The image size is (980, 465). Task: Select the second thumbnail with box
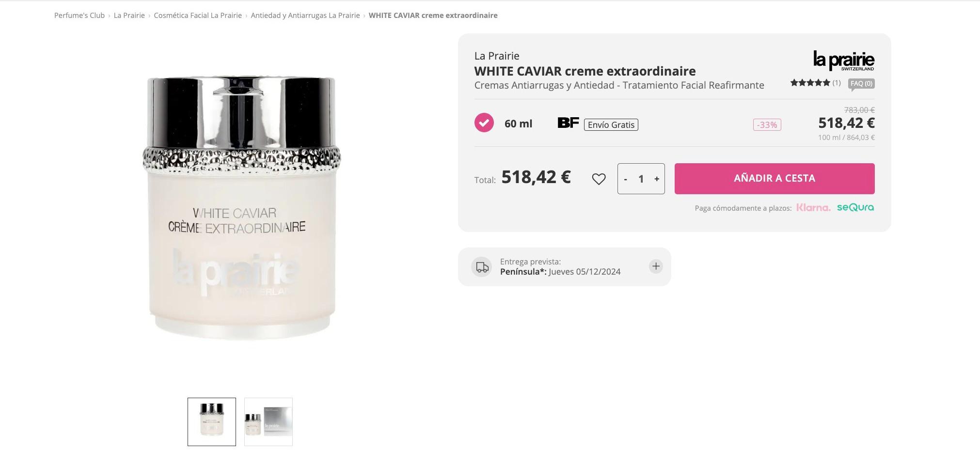click(269, 422)
